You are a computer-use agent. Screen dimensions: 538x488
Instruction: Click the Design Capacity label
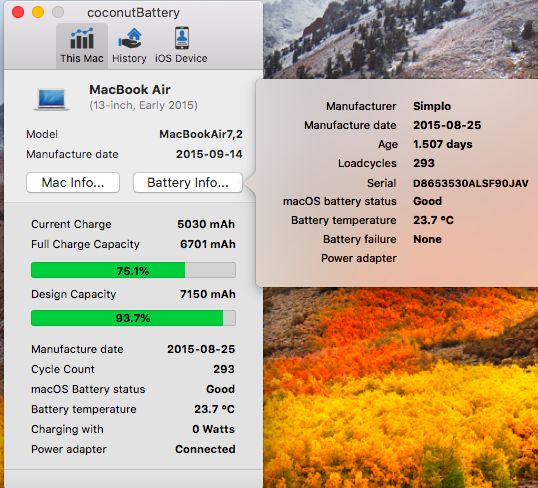coord(73,294)
